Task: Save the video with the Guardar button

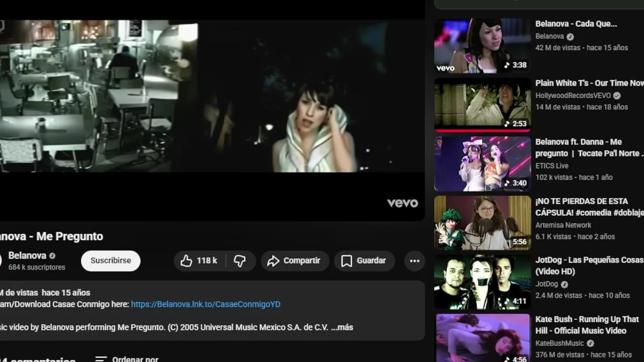Action: [364, 260]
